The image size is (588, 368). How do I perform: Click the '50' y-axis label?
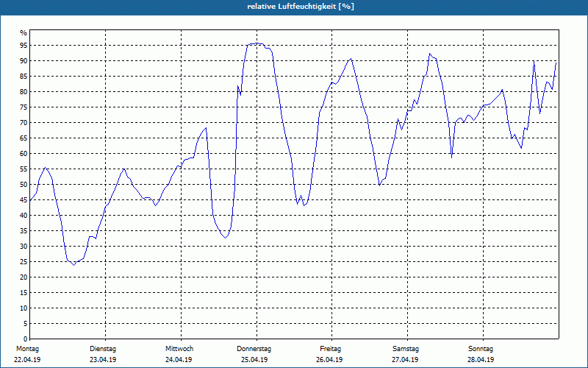click(24, 185)
